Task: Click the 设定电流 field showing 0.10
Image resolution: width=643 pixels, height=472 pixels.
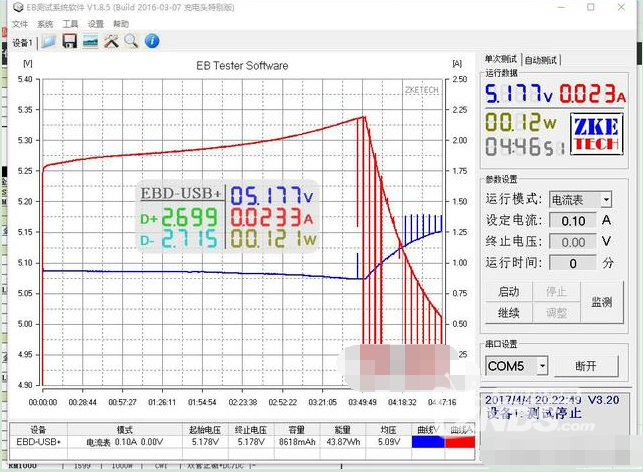Action: click(x=573, y=221)
